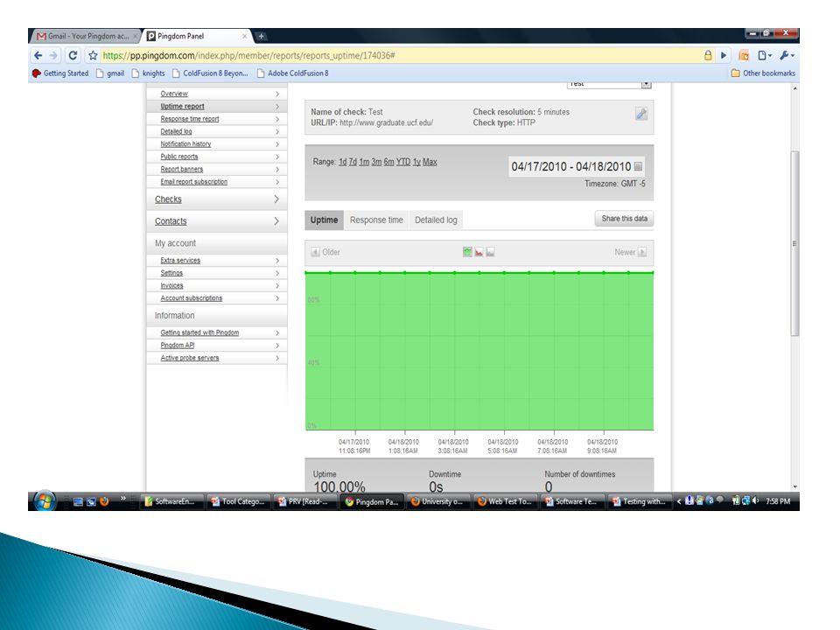Expand the Contacts section
This screenshot has height=630, width=840.
click(x=216, y=221)
